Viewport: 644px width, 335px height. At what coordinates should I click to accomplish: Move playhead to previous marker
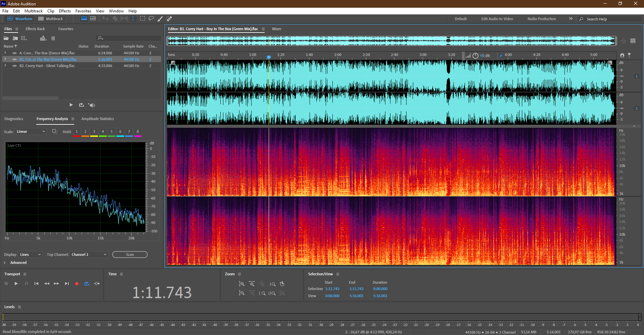coord(36,284)
